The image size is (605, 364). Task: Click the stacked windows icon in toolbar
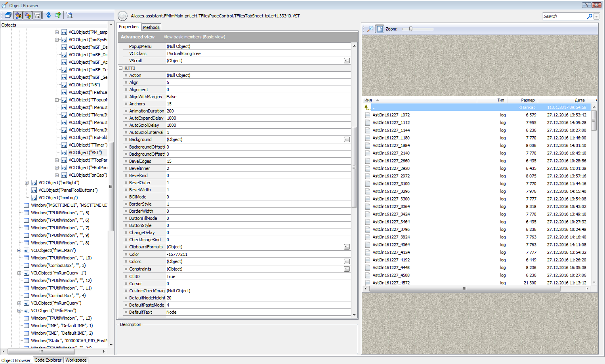point(8,15)
